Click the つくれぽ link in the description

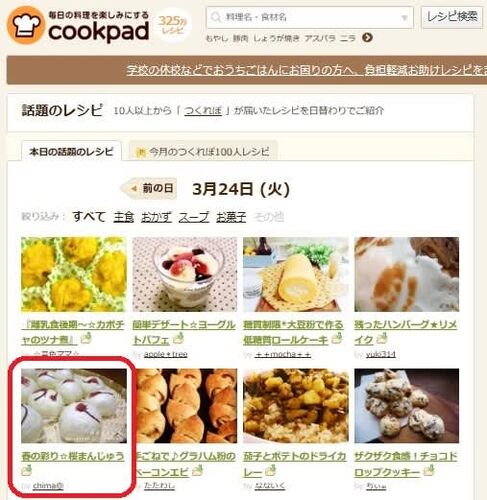[x=203, y=111]
